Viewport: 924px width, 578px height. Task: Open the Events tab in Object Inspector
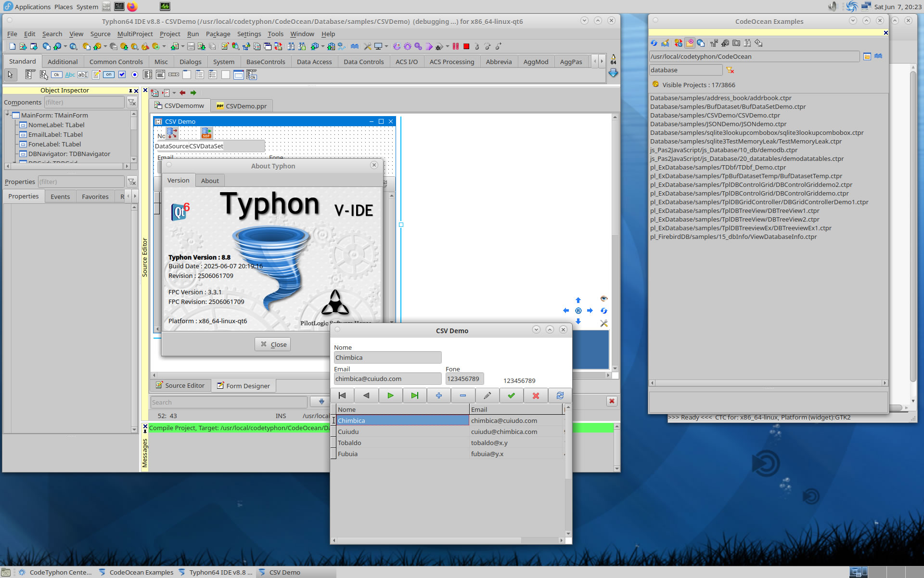click(x=60, y=197)
